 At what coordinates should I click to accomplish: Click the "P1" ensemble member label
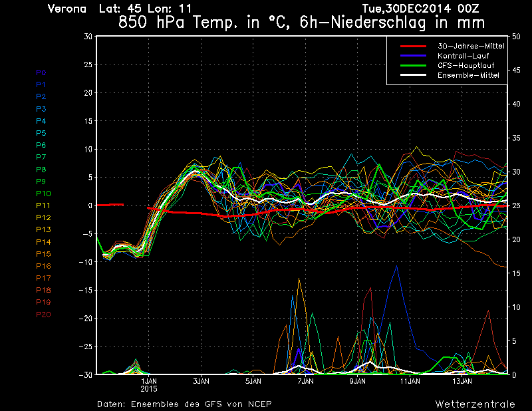click(41, 84)
